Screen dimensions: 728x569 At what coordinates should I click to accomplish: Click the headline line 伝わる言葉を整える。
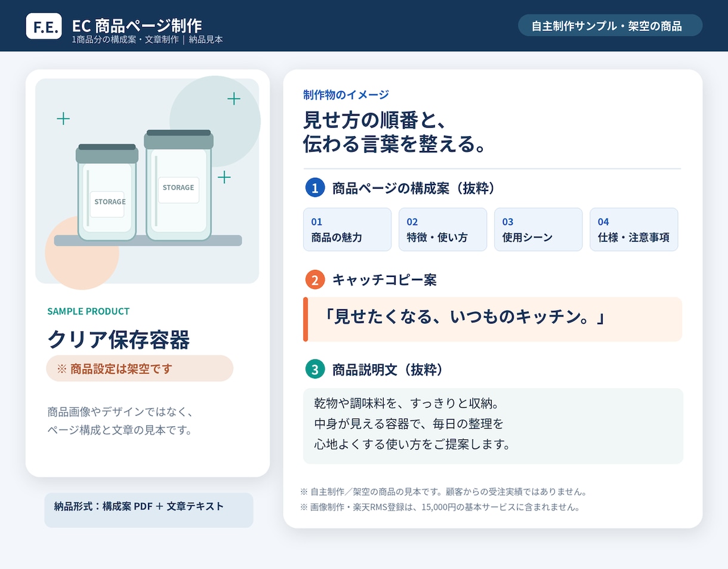[394, 144]
